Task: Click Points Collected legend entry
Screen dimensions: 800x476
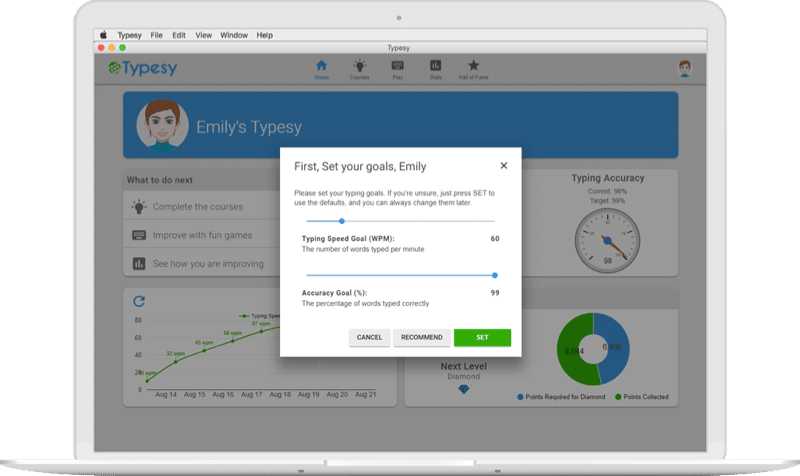Action: click(642, 396)
